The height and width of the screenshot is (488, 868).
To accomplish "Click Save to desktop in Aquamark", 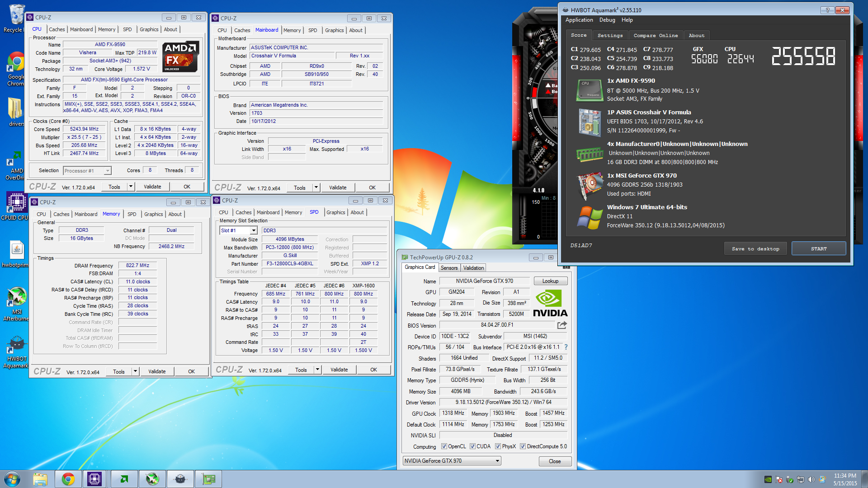I will [x=755, y=249].
